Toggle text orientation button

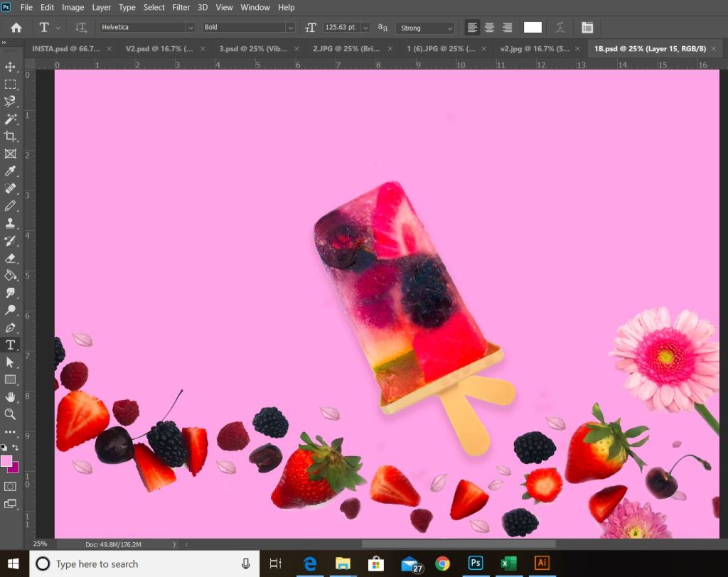81,28
